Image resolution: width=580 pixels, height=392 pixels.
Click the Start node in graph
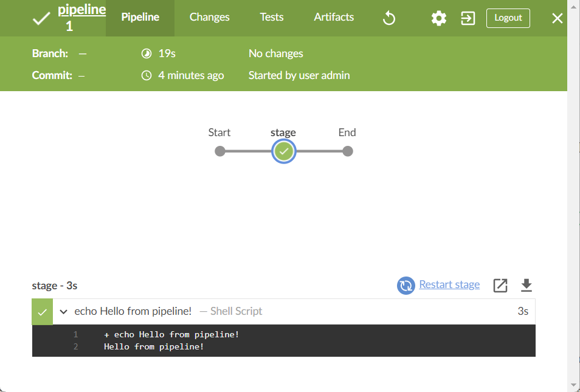pyautogui.click(x=219, y=151)
